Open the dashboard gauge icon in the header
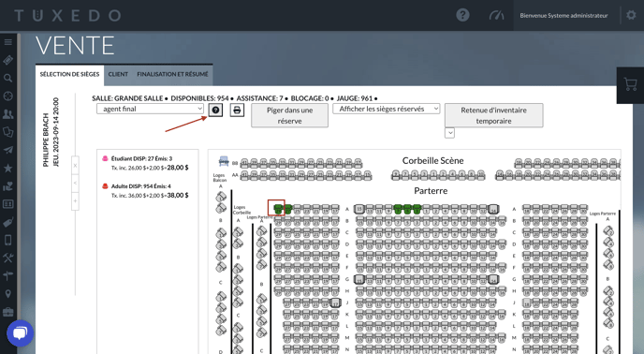644x354 pixels. 496,16
